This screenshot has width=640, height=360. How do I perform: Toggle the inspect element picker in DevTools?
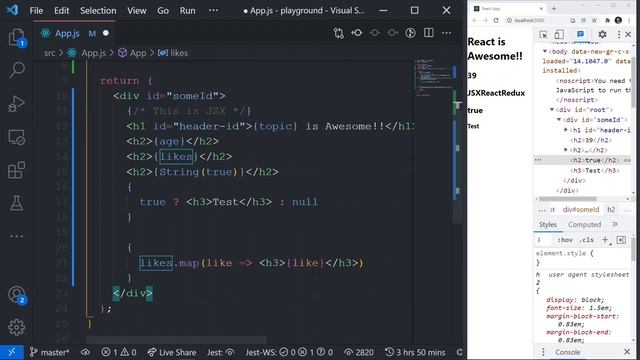[543, 34]
